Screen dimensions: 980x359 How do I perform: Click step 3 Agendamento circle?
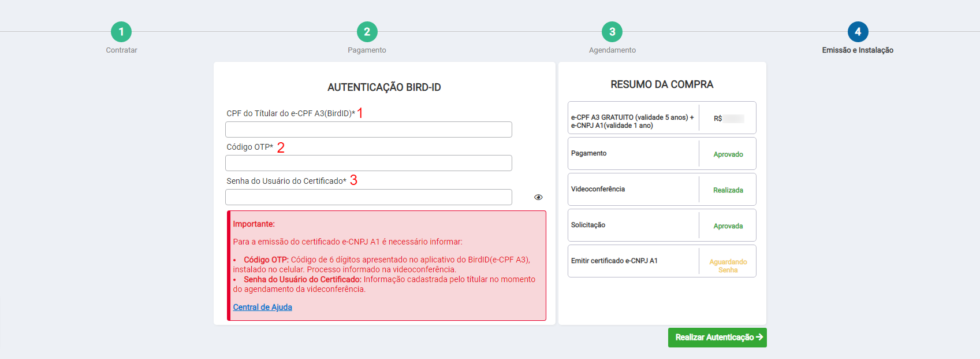click(x=612, y=32)
